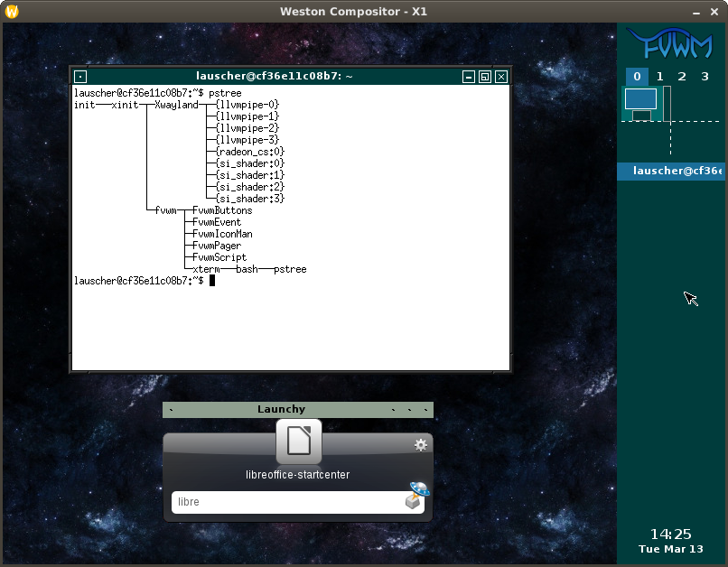This screenshot has height=567, width=728.
Task: Click the FVWM logo in the panel
Action: coord(671,43)
